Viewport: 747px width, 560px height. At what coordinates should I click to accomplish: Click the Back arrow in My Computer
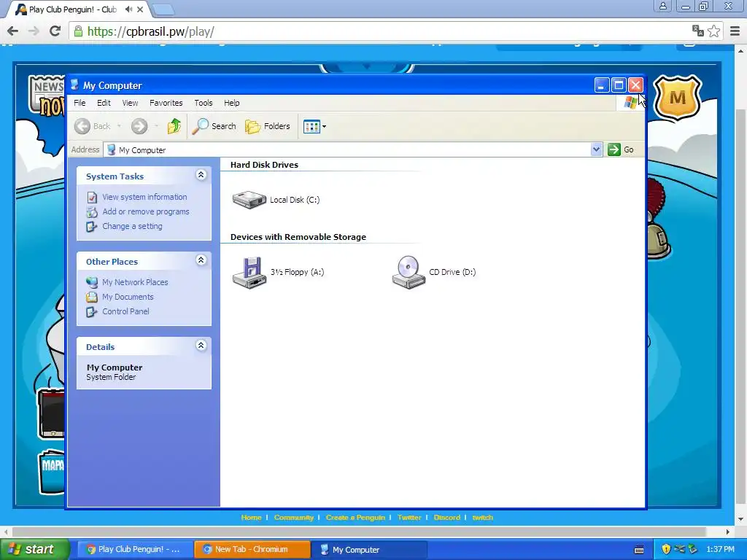coord(82,126)
